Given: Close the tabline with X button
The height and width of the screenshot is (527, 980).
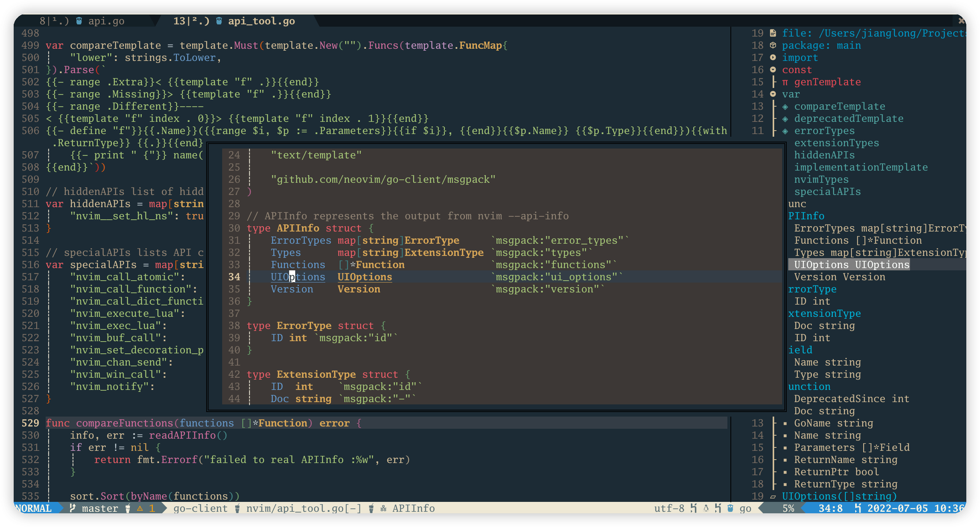Looking at the screenshot, I should 961,21.
